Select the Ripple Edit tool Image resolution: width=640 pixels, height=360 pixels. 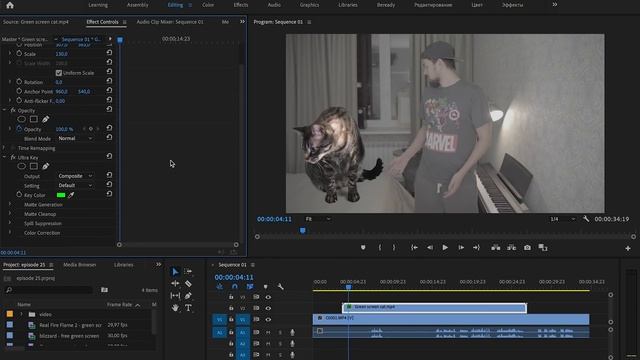click(175, 283)
